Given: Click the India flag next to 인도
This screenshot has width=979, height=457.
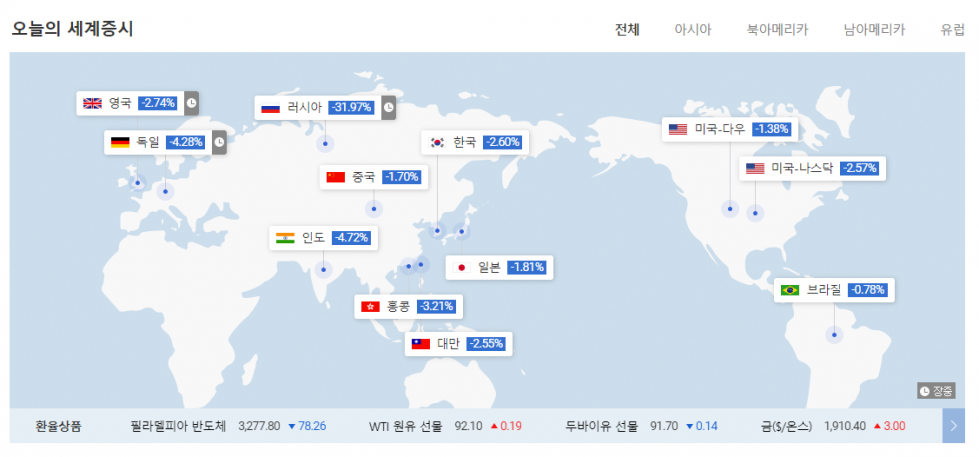Looking at the screenshot, I should [x=285, y=238].
